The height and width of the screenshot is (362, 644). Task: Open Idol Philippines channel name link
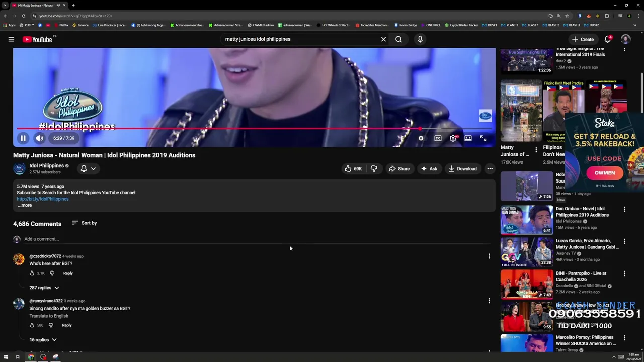[x=46, y=166]
